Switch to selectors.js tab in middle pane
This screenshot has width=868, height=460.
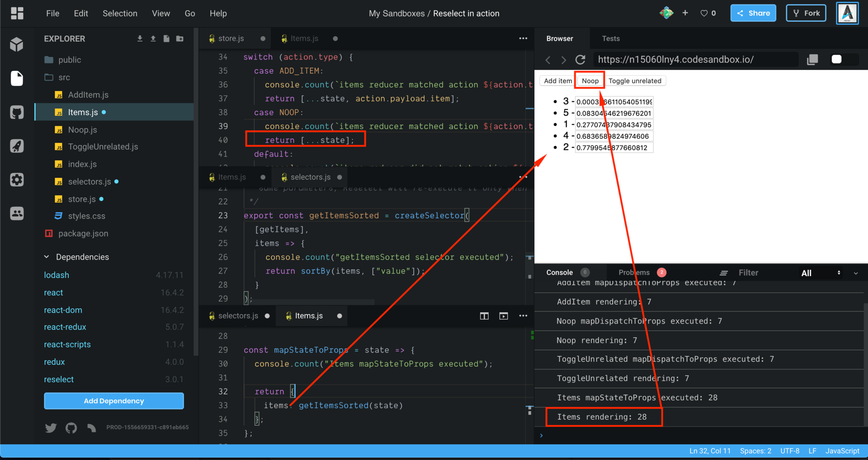pos(311,177)
